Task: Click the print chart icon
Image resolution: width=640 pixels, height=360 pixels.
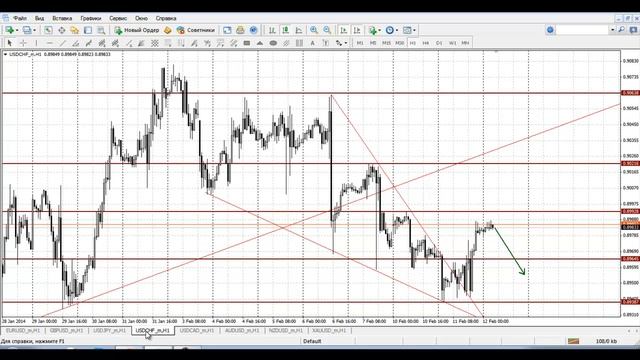Action: tap(240, 30)
